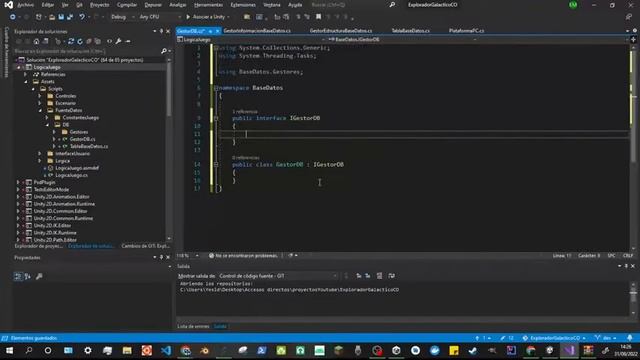Click the Refresh icon in Solution Explorer
Screen dimensions: 640x360
tap(80, 41)
